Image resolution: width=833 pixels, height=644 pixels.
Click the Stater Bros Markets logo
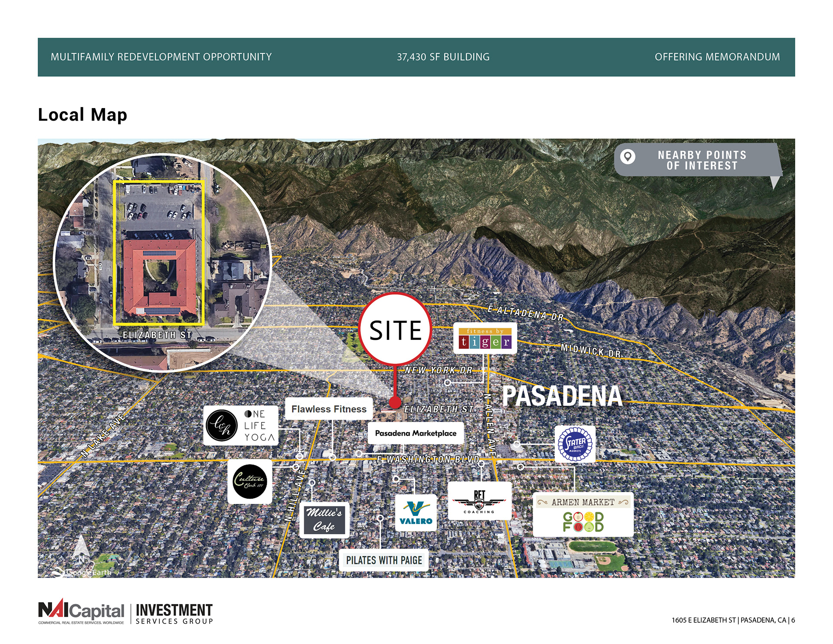[x=575, y=444]
